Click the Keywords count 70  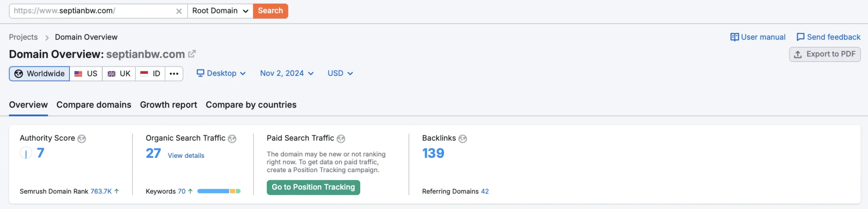point(181,191)
